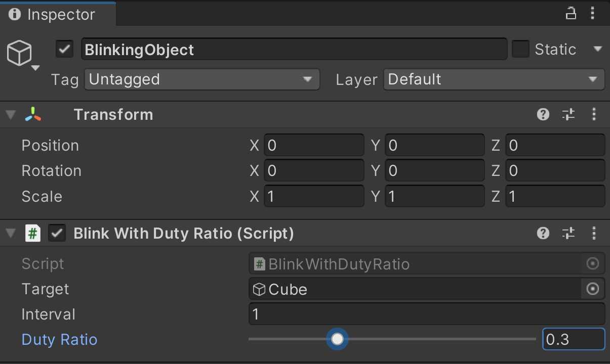
Task: Collapse the Transform component foldout
Action: point(11,115)
